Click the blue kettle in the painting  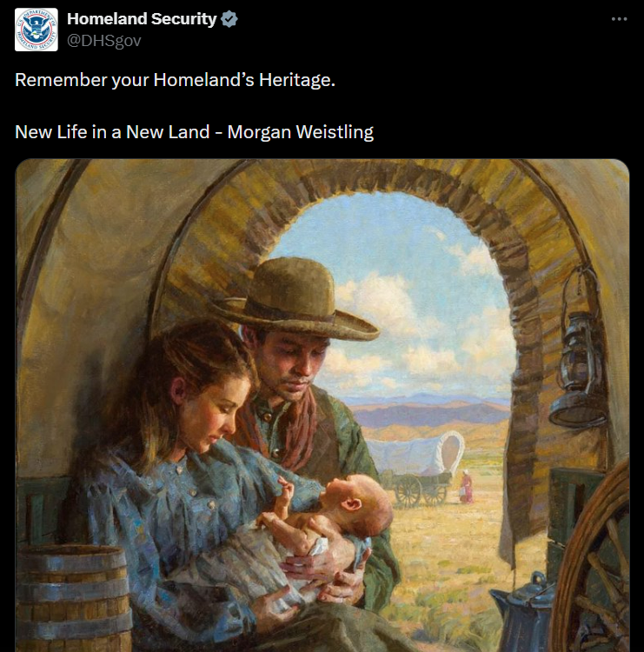[522, 614]
